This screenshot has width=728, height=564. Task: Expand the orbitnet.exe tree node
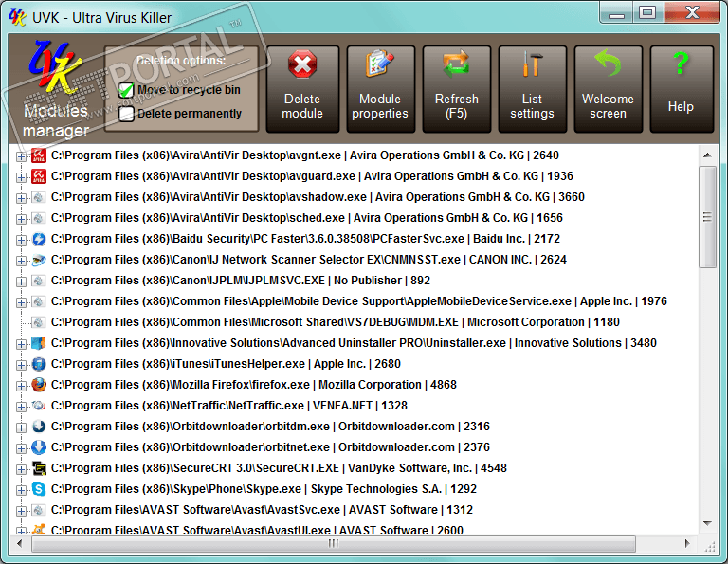pos(21,448)
